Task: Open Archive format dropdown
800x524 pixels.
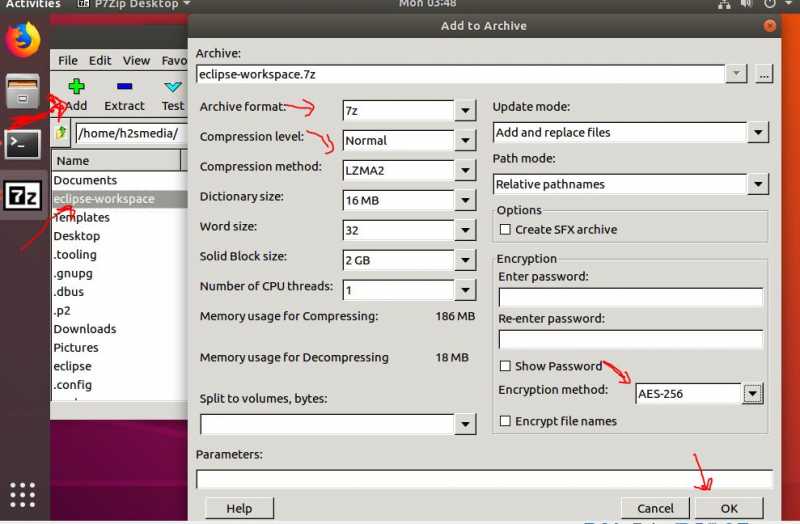Action: pyautogui.click(x=465, y=110)
